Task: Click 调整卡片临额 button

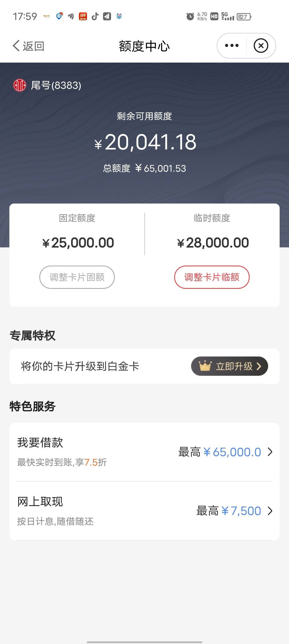Action: (212, 277)
